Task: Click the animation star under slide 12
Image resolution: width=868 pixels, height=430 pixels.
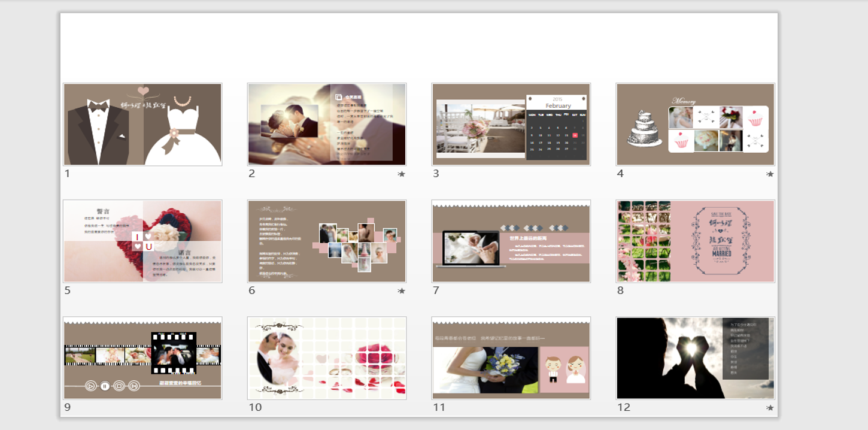Action: 770,408
